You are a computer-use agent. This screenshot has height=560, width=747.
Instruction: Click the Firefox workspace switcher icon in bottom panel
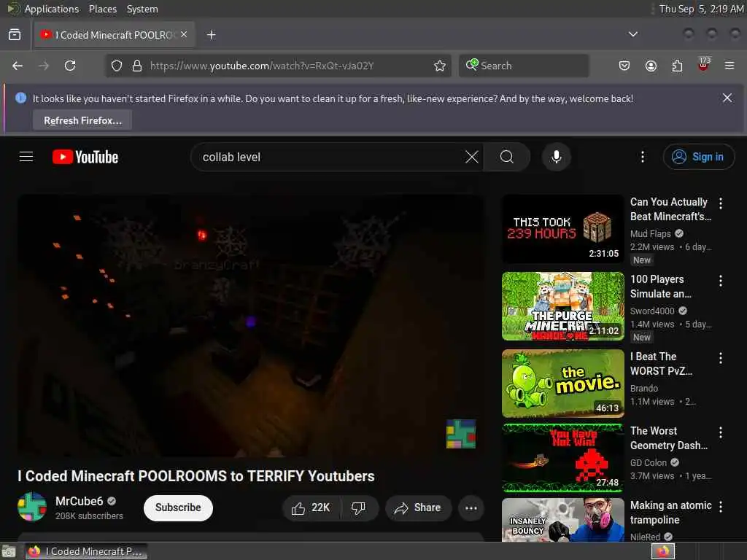[662, 551]
